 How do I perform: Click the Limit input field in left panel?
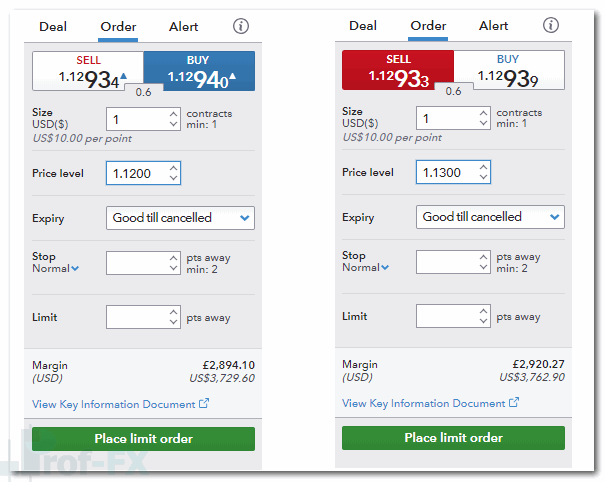(136, 317)
